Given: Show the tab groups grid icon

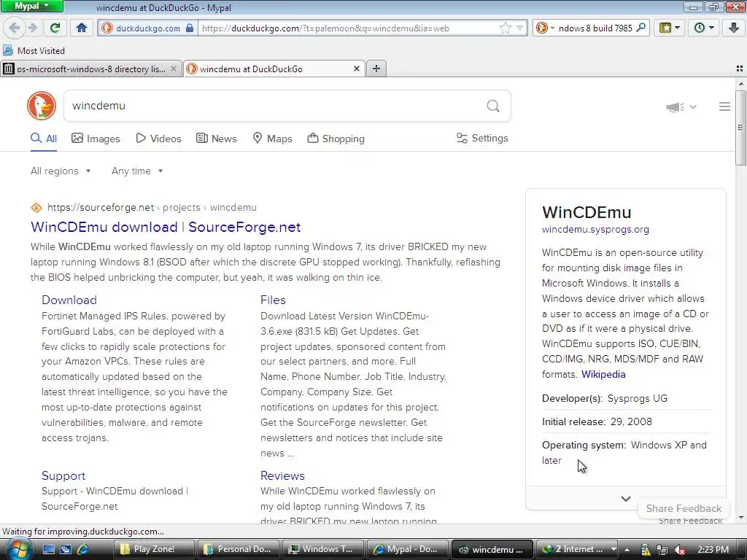Looking at the screenshot, I should [740, 69].
